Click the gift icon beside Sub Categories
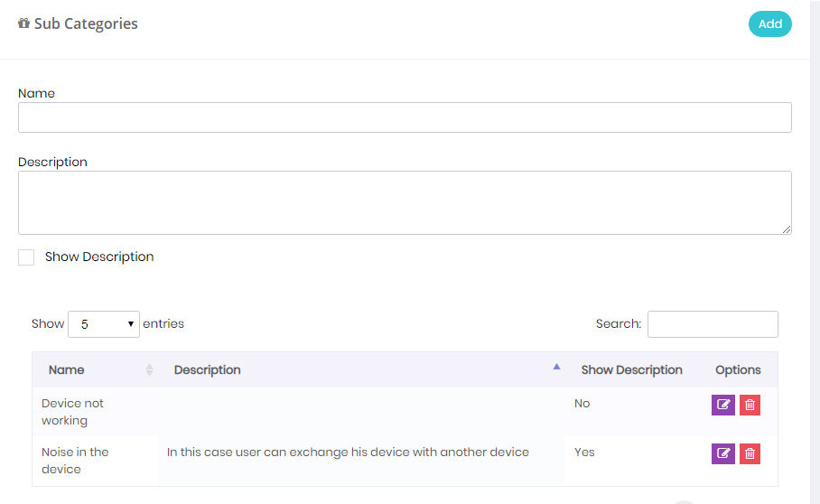This screenshot has height=504, width=820. [x=23, y=23]
